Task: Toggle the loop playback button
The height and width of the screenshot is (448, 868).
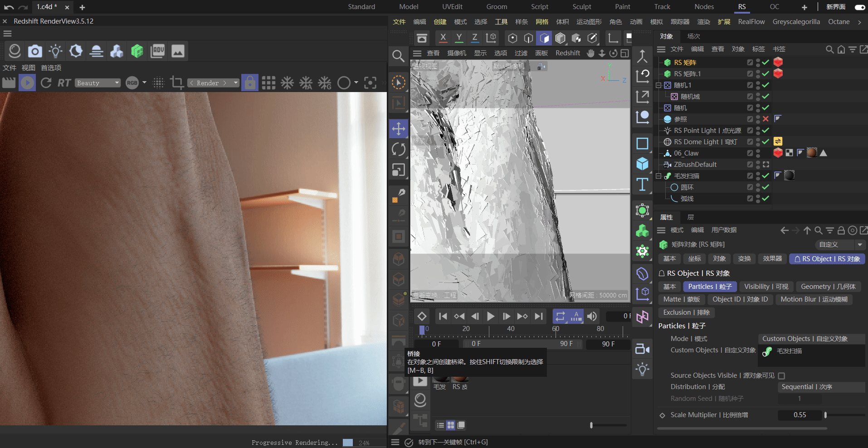Action: pos(561,317)
